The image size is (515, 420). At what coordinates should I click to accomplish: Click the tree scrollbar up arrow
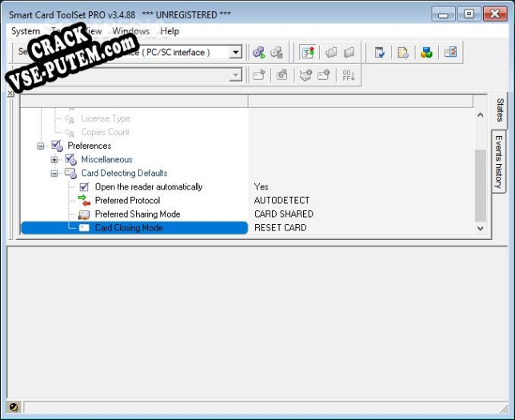(x=480, y=114)
